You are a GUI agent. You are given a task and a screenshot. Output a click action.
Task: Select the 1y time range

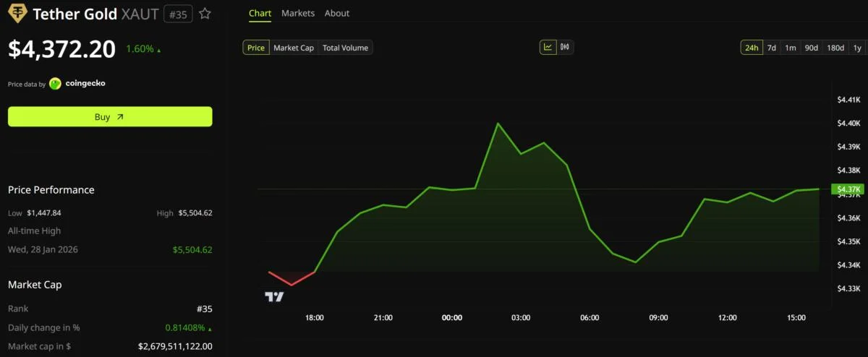857,48
